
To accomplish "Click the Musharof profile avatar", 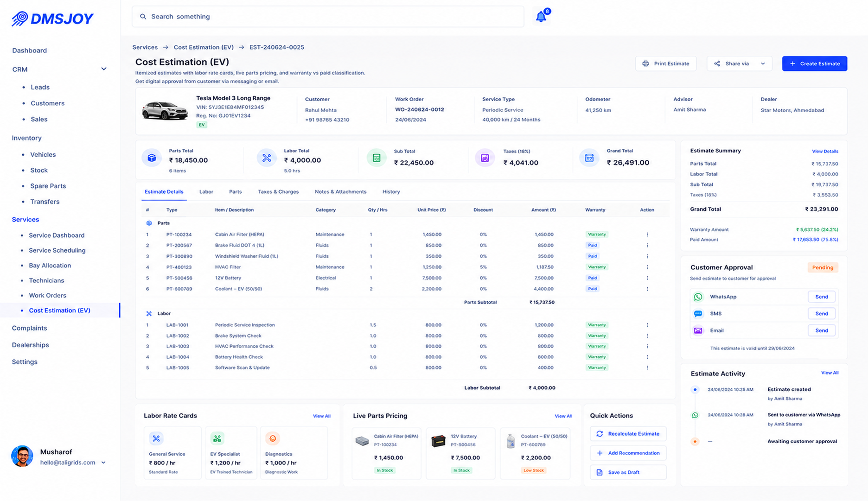I will [x=22, y=457].
